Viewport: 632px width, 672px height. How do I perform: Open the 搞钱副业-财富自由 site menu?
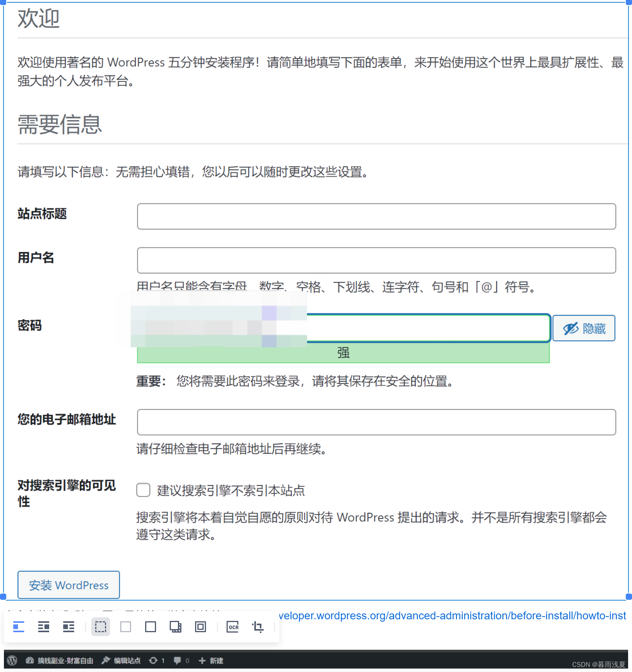click(60, 660)
